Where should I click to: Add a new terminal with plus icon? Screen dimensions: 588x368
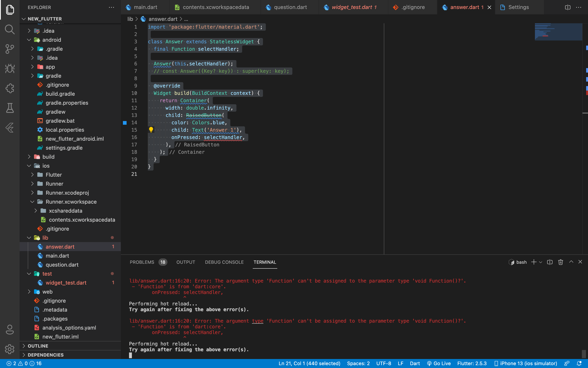click(x=533, y=262)
